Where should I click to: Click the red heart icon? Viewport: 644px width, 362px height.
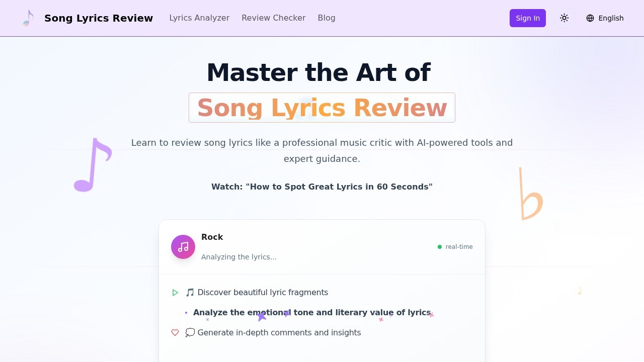(175, 332)
